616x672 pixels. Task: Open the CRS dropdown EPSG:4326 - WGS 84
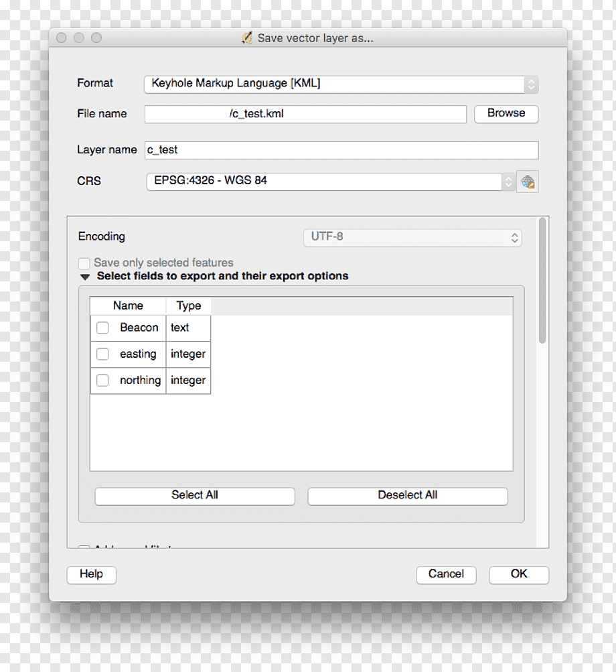coord(331,182)
